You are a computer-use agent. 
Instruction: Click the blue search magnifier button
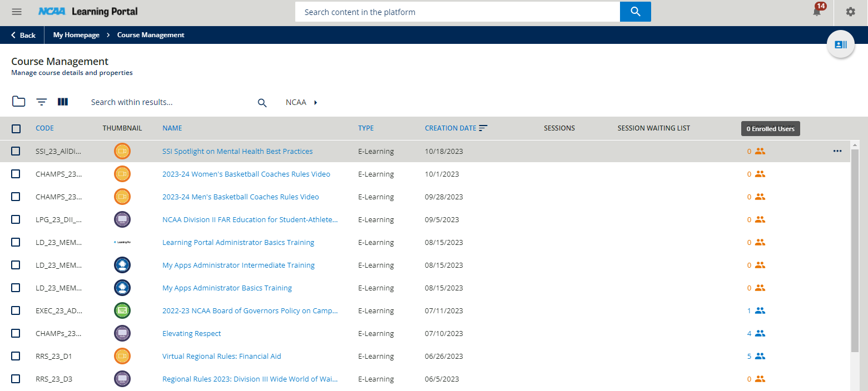[636, 12]
